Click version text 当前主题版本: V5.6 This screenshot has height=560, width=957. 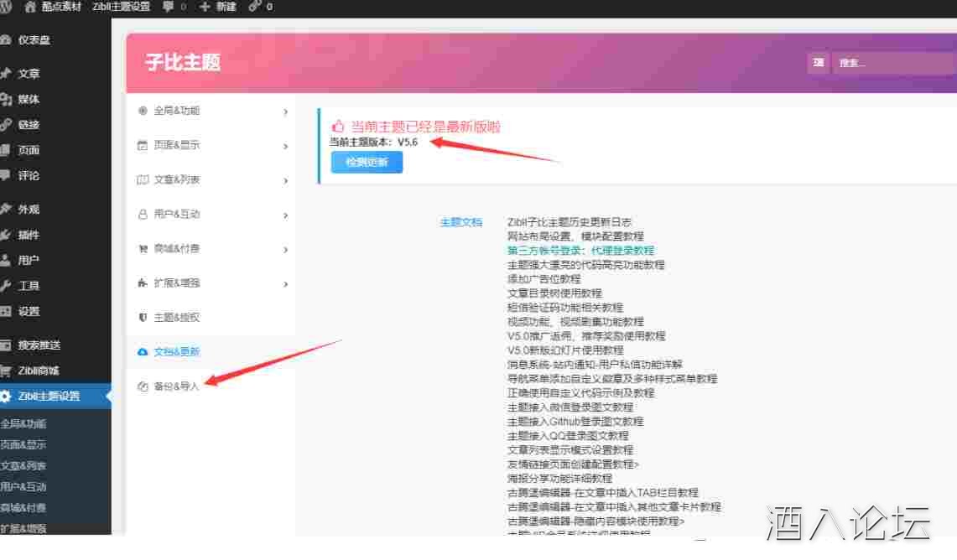click(373, 143)
